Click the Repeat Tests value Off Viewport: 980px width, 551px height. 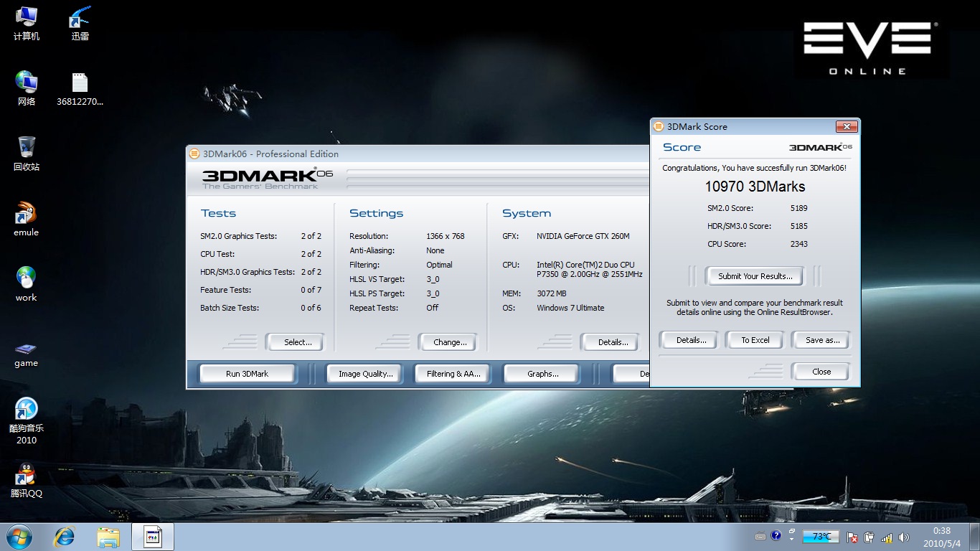coord(433,308)
